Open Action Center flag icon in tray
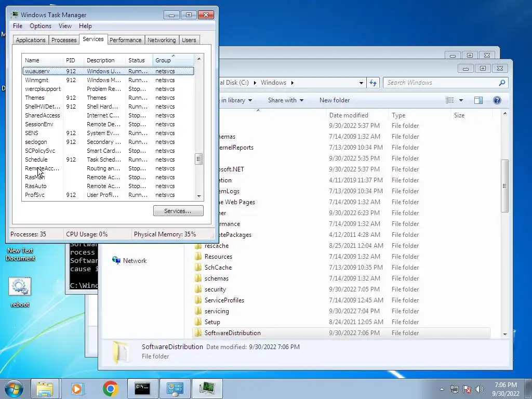The image size is (532, 399). click(467, 389)
